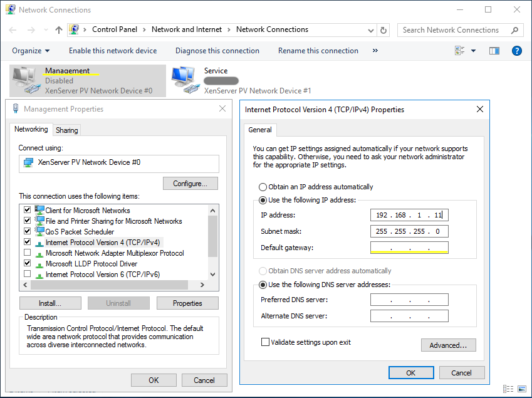Image resolution: width=532 pixels, height=398 pixels.
Task: Click the refresh icon beside the address bar
Action: click(382, 29)
